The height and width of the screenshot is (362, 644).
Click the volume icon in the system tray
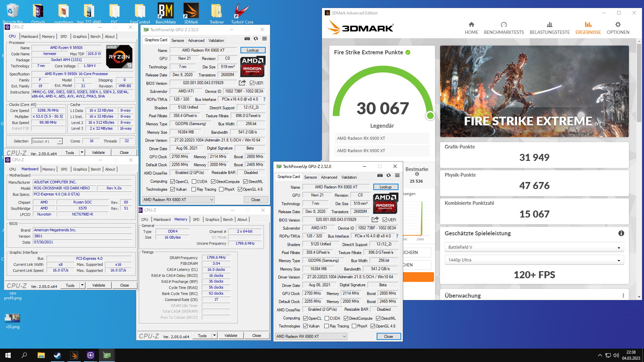click(616, 355)
